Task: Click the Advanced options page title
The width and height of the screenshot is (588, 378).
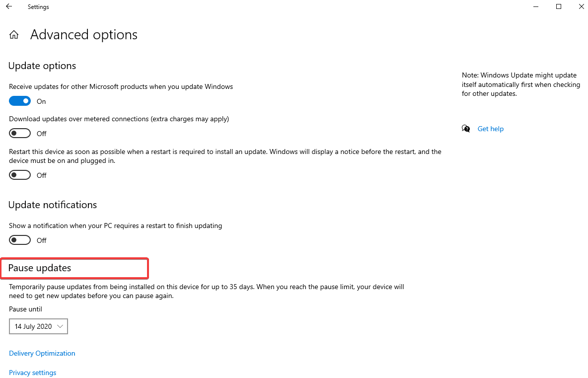Action: click(83, 34)
